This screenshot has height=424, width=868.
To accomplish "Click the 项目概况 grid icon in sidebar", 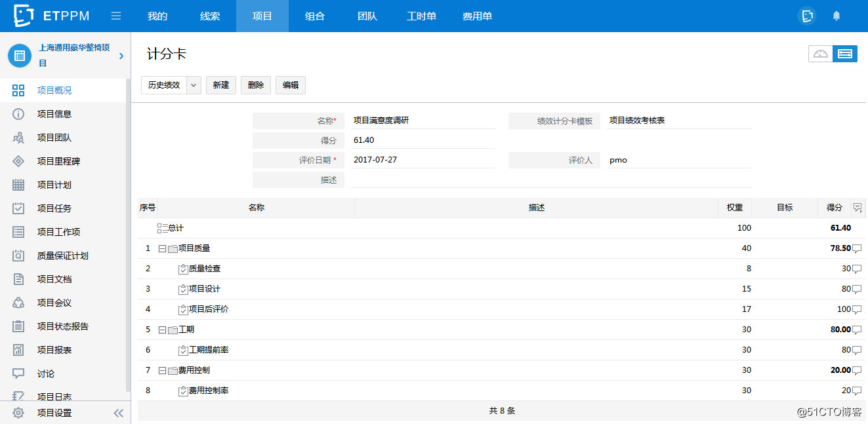I will 18,90.
